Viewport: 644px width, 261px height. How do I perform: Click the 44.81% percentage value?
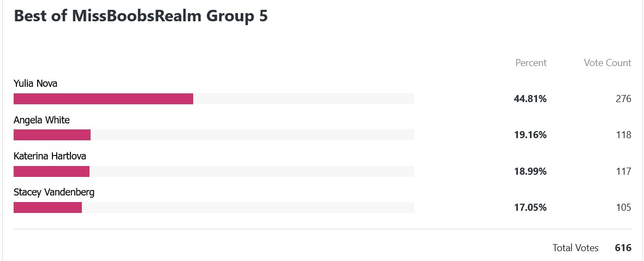tap(530, 99)
